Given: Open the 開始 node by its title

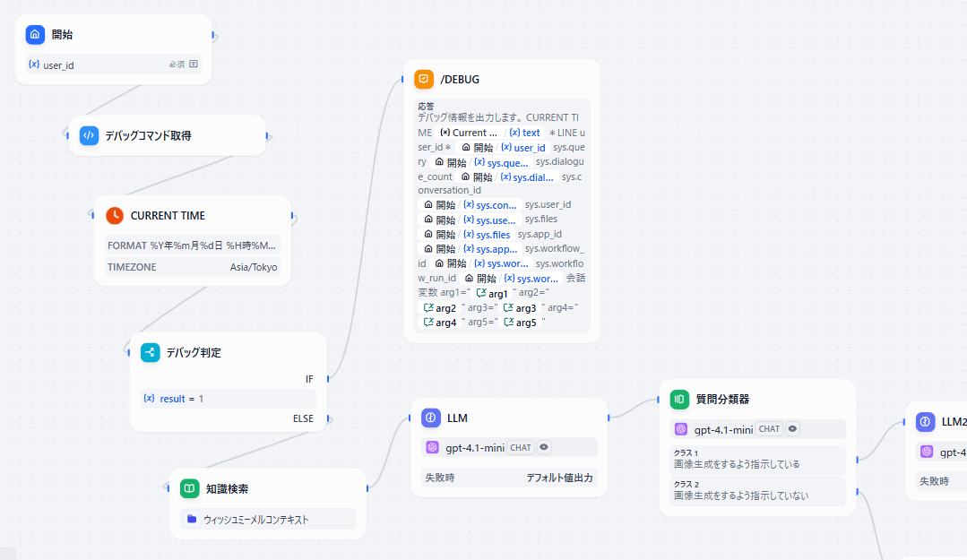Looking at the screenshot, I should (63, 35).
